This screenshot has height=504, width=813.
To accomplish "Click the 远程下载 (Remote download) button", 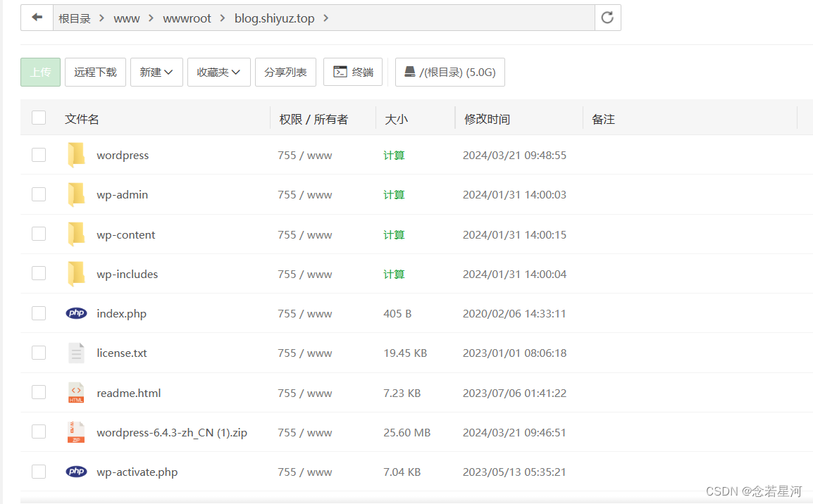I will click(x=95, y=72).
